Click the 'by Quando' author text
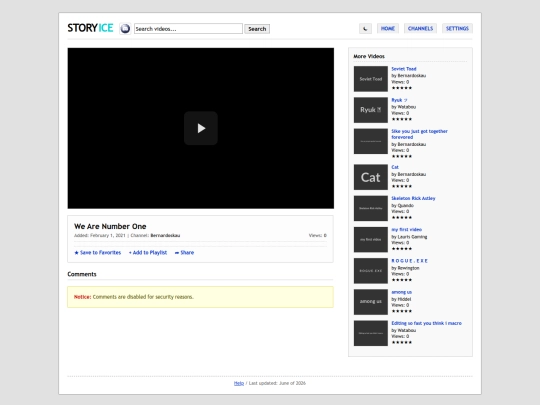This screenshot has width=540, height=405. coord(403,206)
